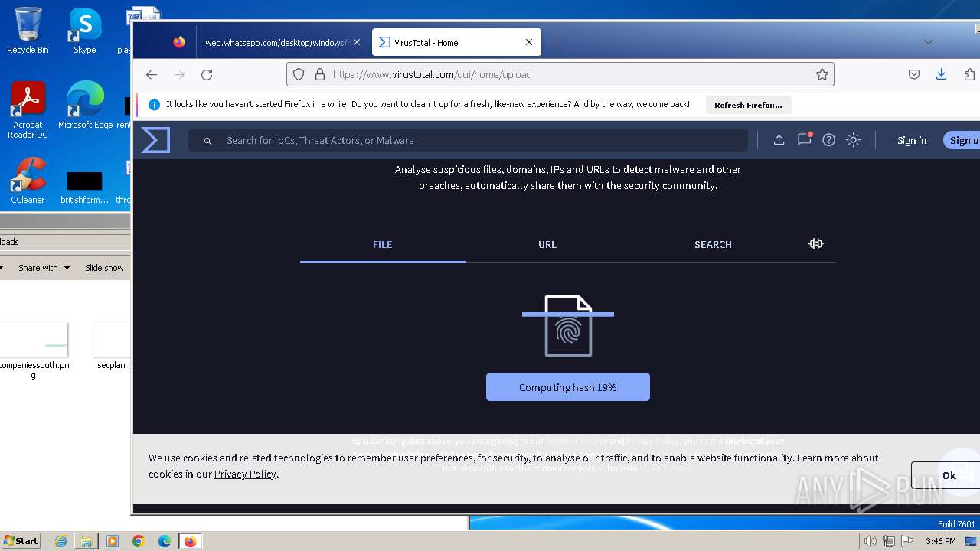Open the britishform desktop file
980x551 pixels.
(84, 187)
